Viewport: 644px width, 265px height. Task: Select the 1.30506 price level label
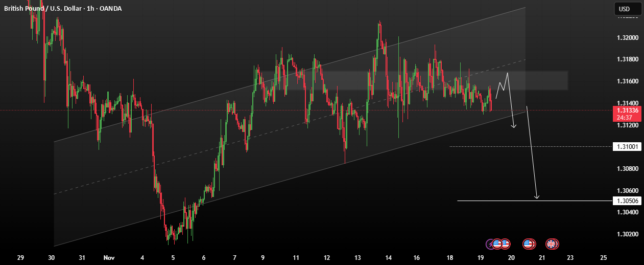(x=626, y=201)
